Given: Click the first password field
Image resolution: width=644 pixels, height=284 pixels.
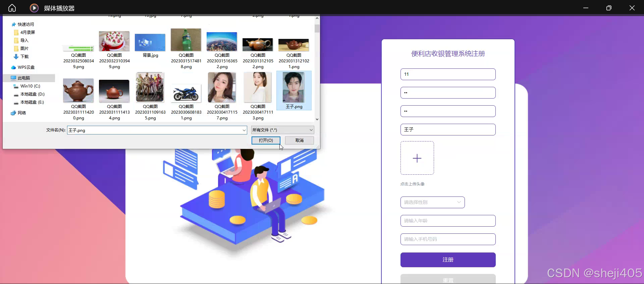Looking at the screenshot, I should (448, 93).
